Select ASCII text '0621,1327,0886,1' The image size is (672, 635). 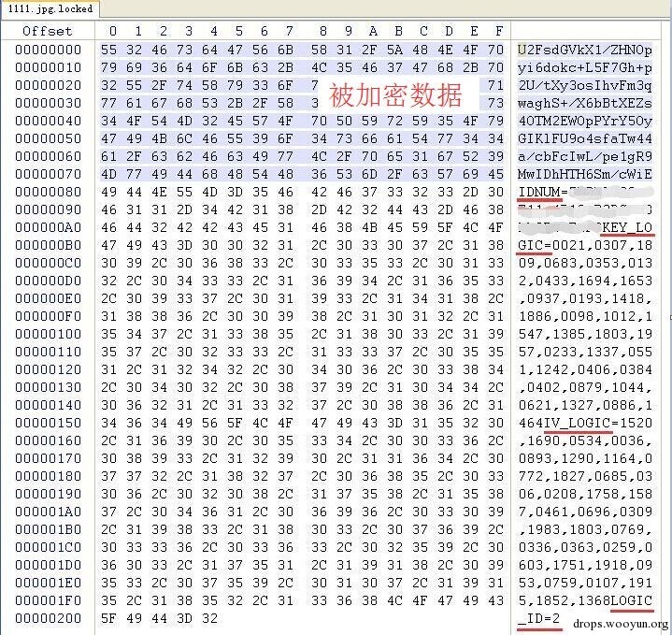coord(585,405)
